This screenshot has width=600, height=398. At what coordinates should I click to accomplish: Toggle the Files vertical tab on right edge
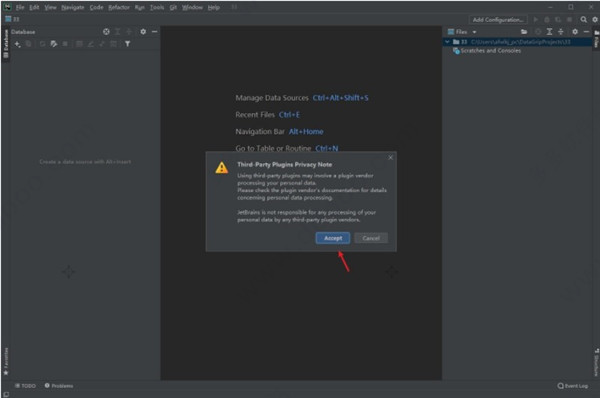tap(596, 39)
